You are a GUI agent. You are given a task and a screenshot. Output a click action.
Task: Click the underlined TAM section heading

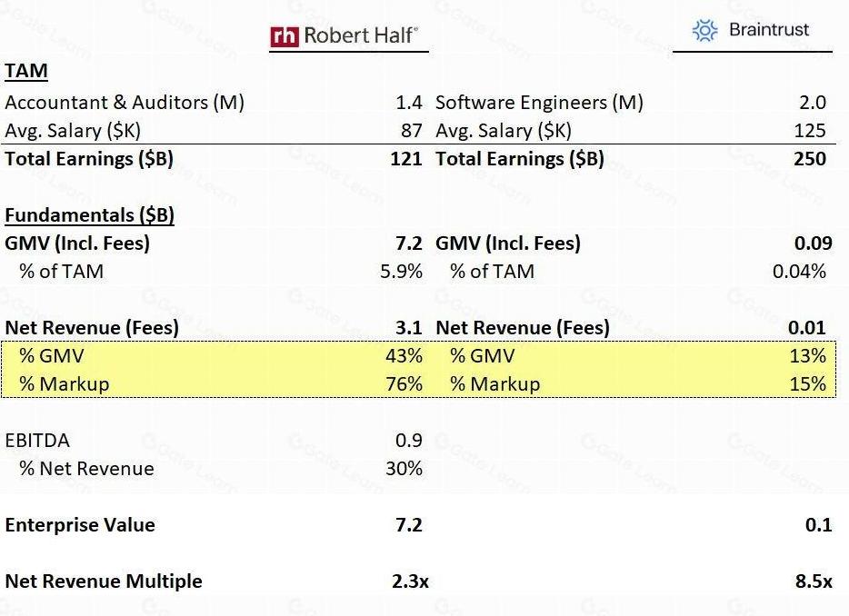click(26, 72)
